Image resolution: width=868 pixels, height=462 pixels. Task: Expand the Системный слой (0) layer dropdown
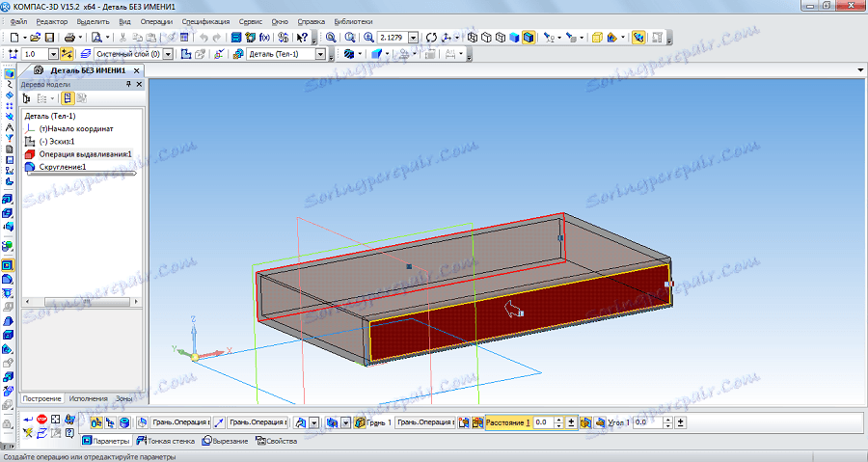(170, 55)
